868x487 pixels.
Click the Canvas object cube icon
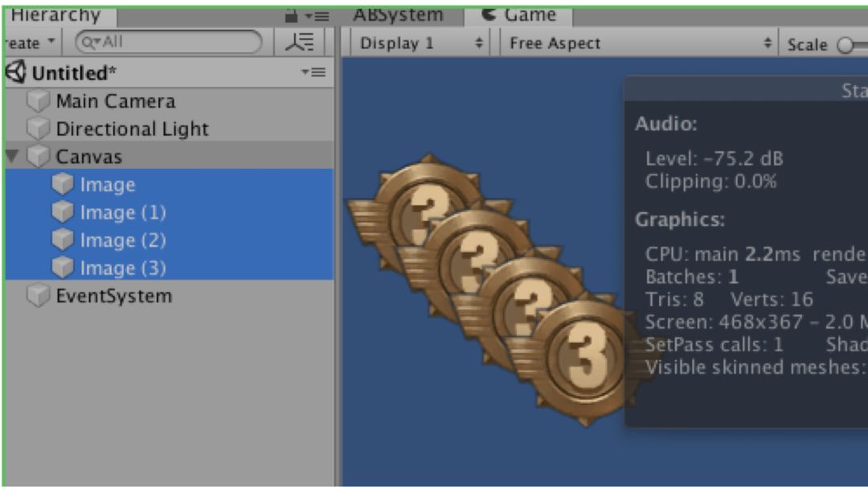click(x=39, y=156)
